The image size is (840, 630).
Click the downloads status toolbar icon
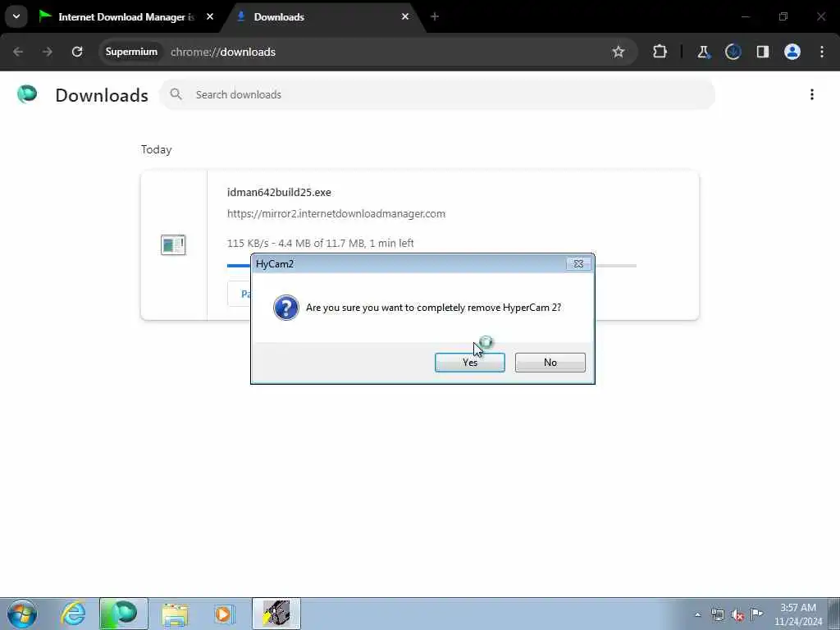coord(733,52)
